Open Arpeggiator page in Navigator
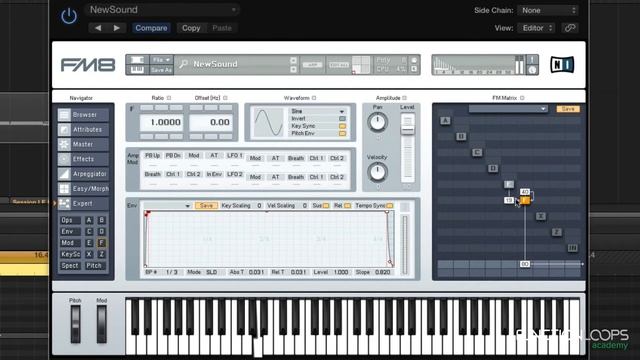 [x=83, y=174]
